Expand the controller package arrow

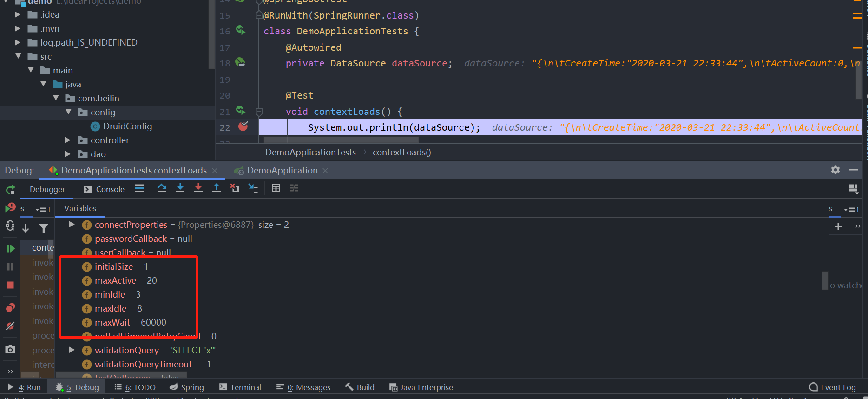[x=68, y=140]
